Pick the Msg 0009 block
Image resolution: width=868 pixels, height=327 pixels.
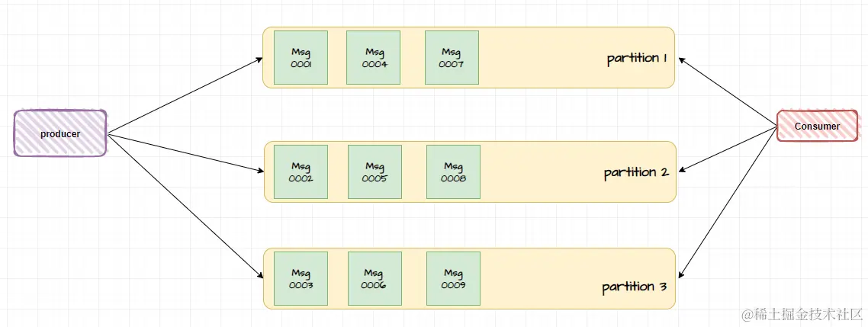(453, 279)
